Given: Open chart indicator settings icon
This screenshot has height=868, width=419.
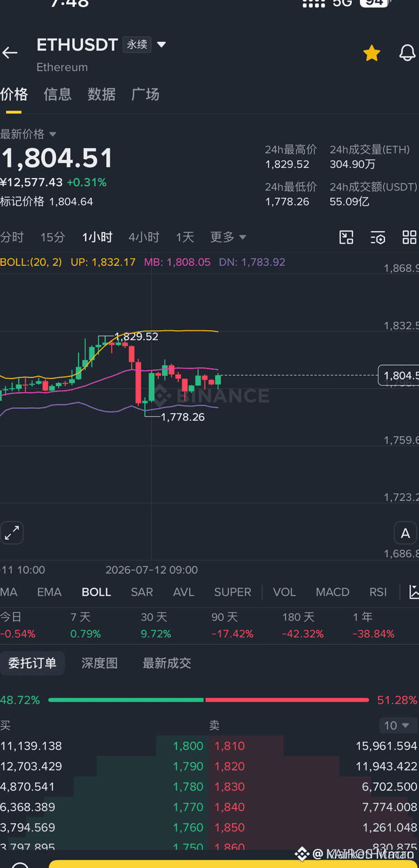Looking at the screenshot, I should coord(378,237).
